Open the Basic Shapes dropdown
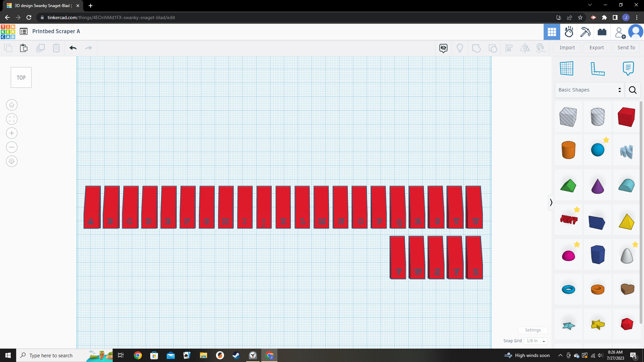 click(x=589, y=90)
